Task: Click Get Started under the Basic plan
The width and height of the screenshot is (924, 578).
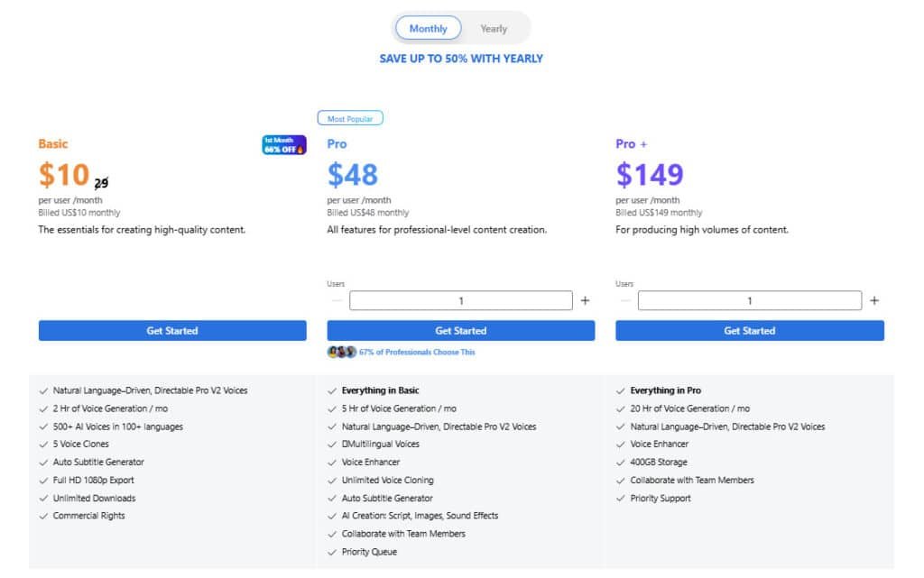Action: pos(172,331)
